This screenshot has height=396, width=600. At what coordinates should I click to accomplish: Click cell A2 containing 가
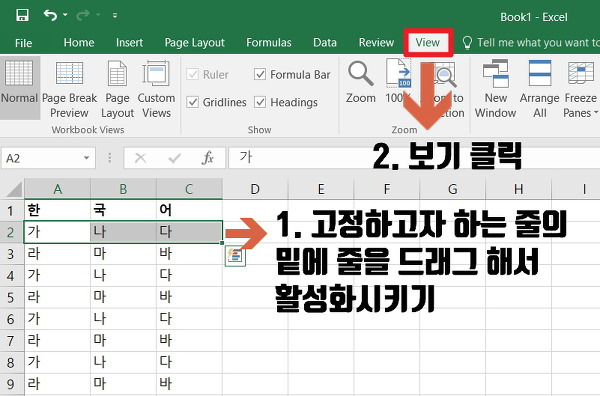tap(57, 232)
